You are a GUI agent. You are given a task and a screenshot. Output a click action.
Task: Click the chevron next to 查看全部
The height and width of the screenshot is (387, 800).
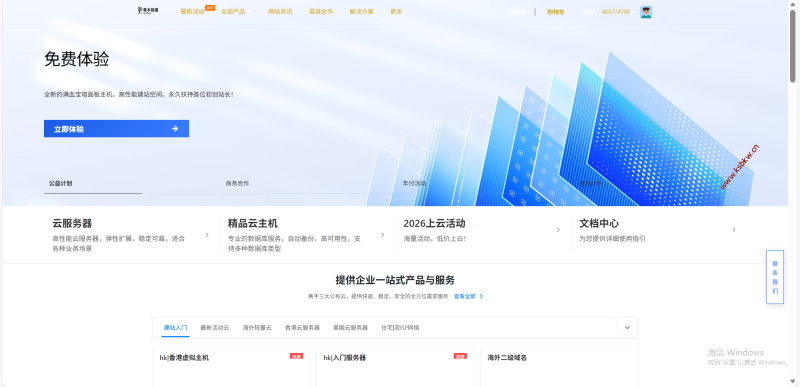point(481,296)
